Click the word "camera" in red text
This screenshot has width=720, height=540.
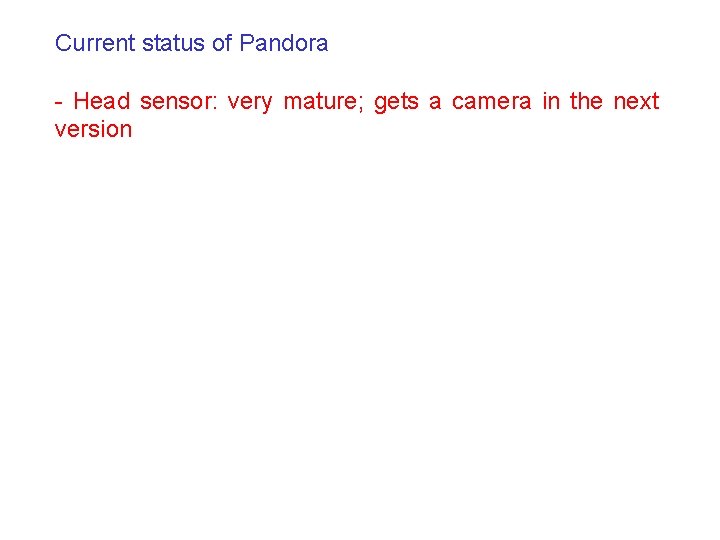tap(491, 102)
